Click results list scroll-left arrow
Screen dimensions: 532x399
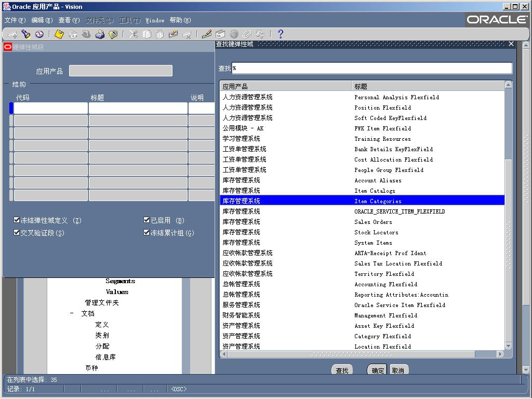coord(223,354)
